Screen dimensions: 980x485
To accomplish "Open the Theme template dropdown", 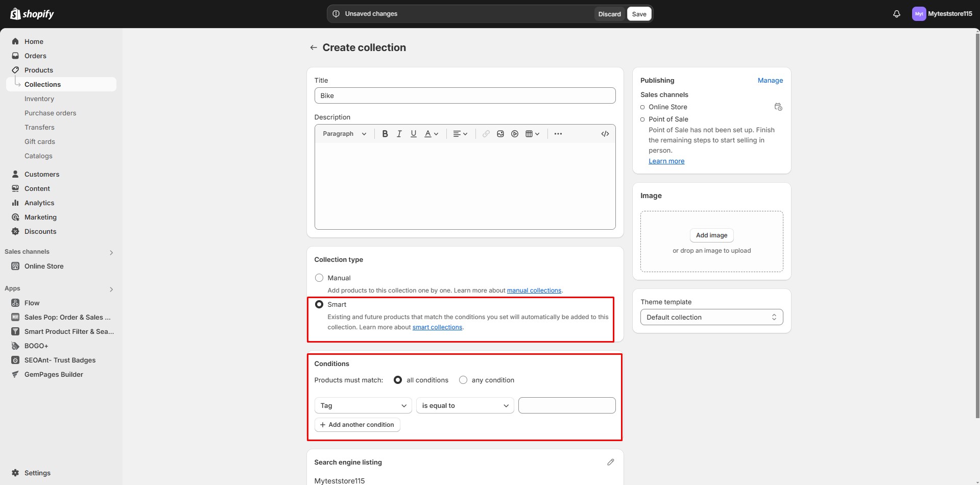I will 711,317.
